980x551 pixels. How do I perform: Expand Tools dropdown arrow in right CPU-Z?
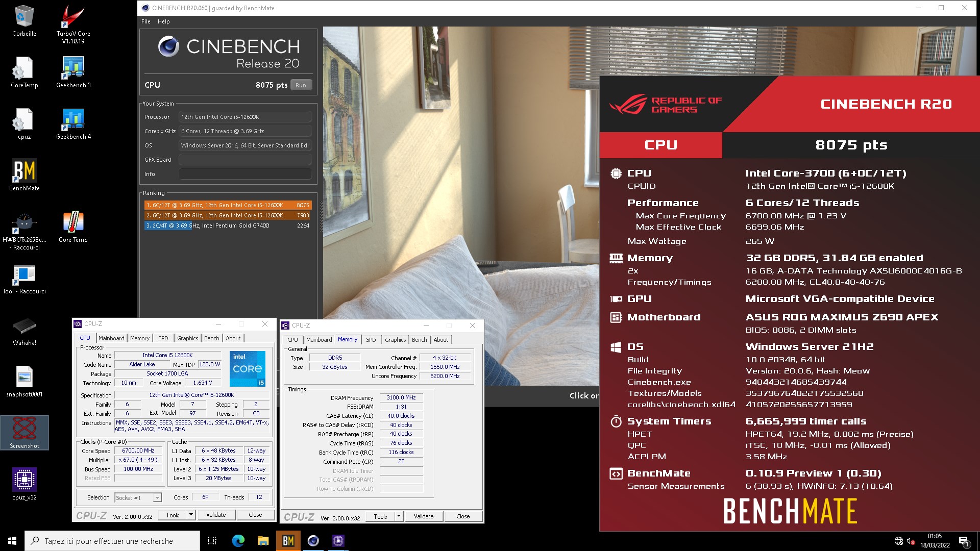click(399, 516)
